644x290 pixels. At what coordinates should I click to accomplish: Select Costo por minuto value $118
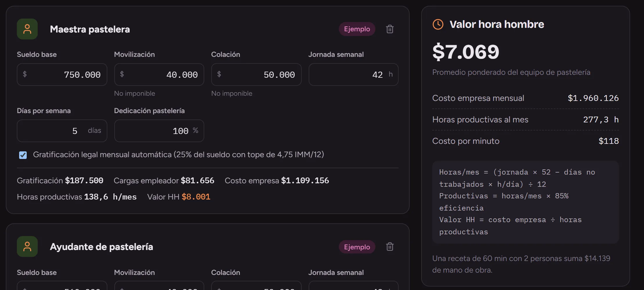[609, 141]
